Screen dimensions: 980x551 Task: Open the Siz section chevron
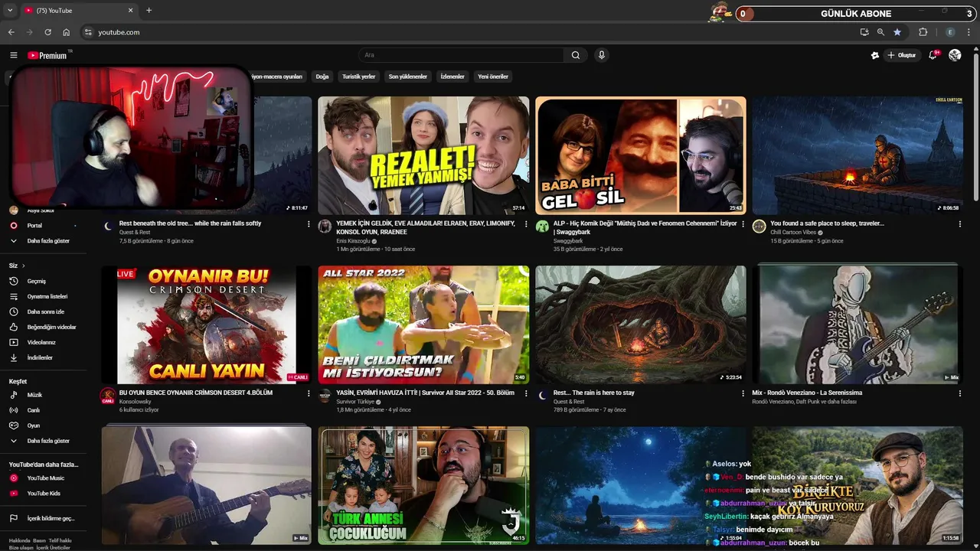coord(24,266)
